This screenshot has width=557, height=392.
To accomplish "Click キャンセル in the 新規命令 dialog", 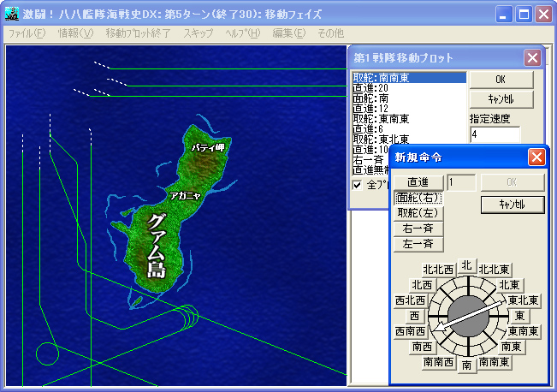I will pos(513,204).
